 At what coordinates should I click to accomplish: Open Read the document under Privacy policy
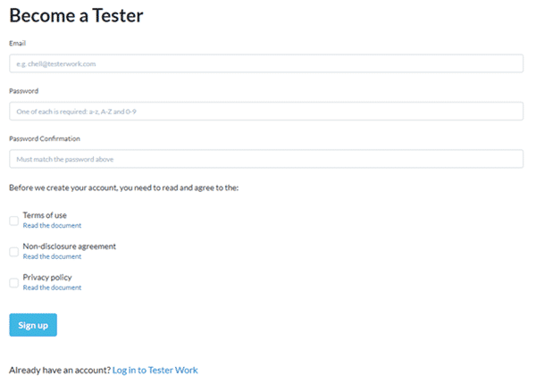(x=52, y=288)
